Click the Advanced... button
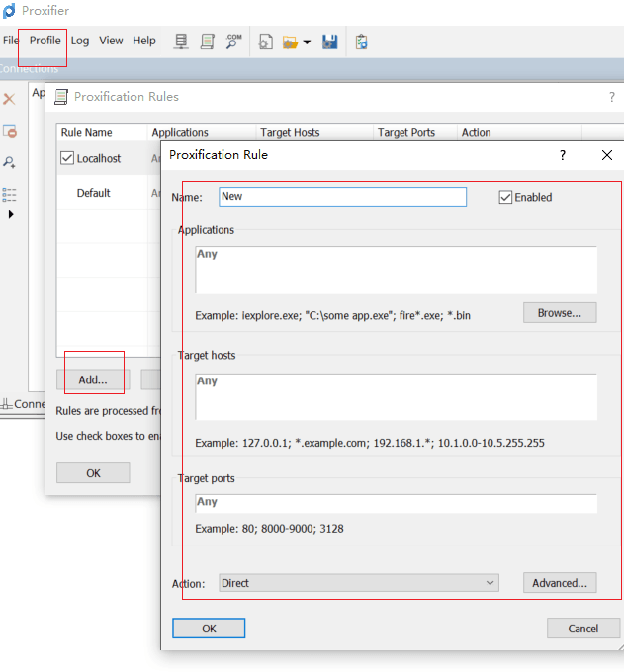Viewport: 624px width, 672px height. coord(560,583)
